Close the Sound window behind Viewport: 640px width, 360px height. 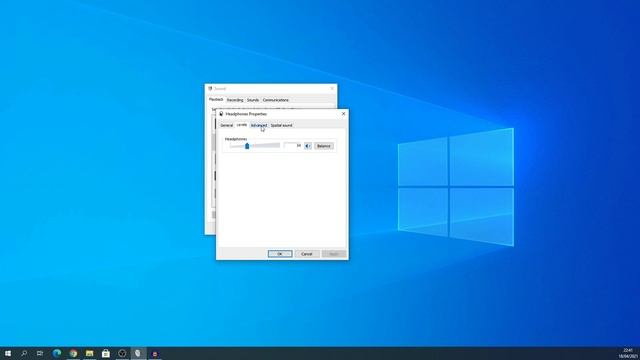pyautogui.click(x=332, y=88)
